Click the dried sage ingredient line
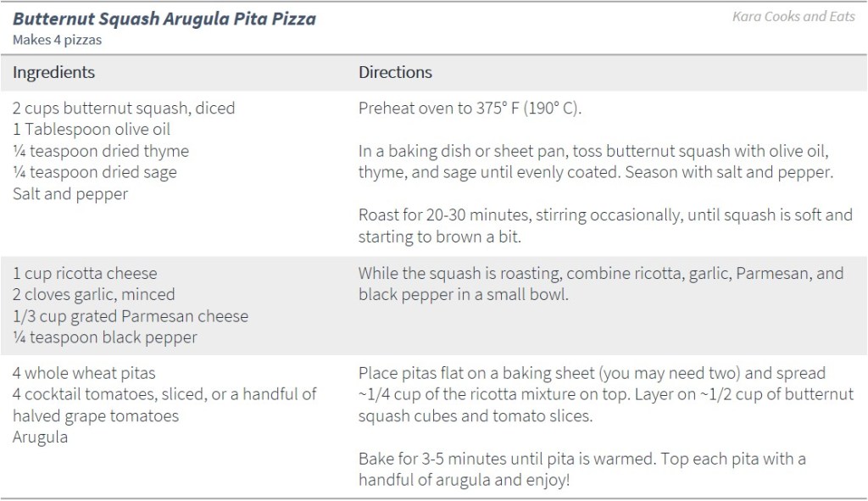This screenshot has height=501, width=868. 95,172
